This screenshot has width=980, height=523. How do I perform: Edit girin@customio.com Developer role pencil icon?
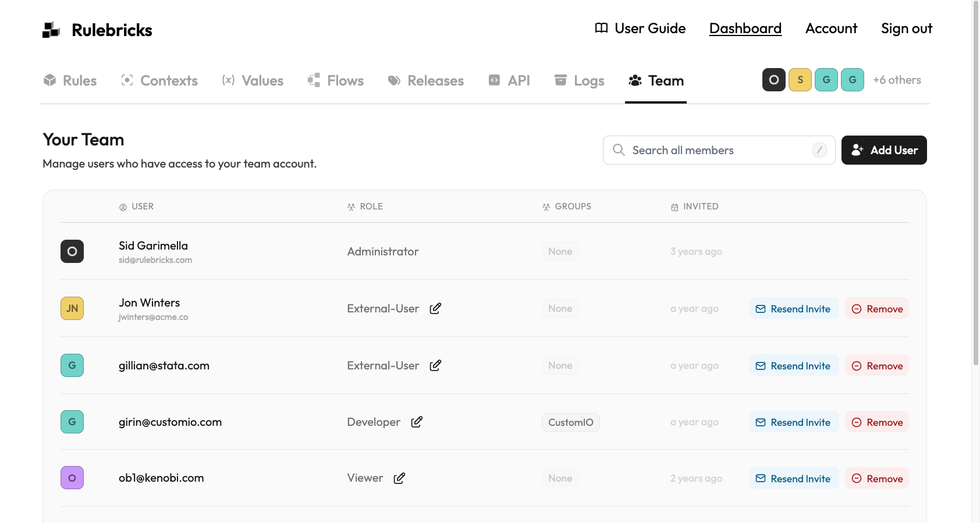417,422
